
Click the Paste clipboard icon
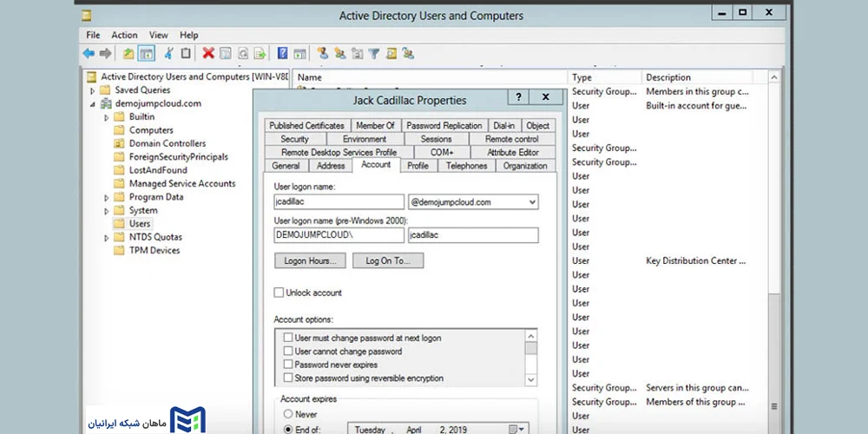[x=186, y=53]
